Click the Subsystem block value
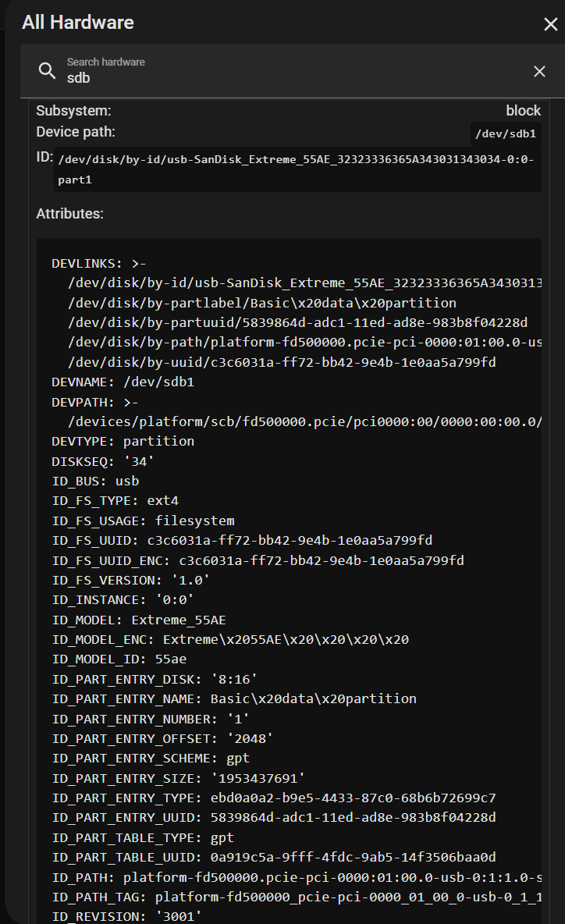Viewport: 565px width, 924px height. (x=523, y=110)
